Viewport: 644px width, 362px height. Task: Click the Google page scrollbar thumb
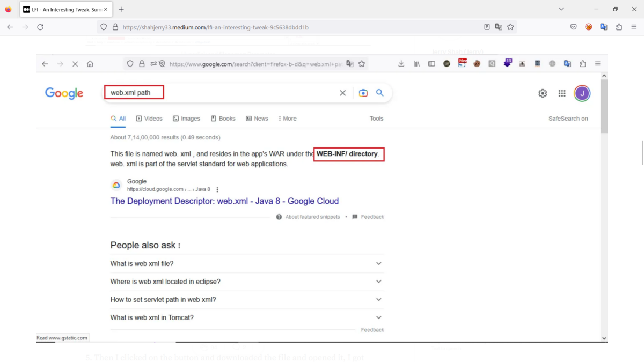[604, 106]
